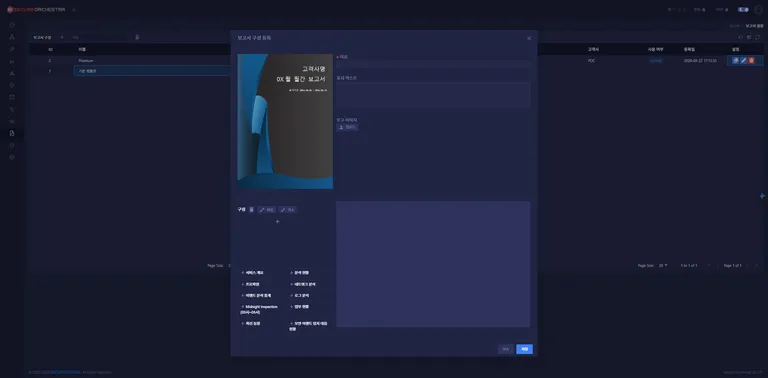Open the Page Size 20 dropdown

pos(663,265)
